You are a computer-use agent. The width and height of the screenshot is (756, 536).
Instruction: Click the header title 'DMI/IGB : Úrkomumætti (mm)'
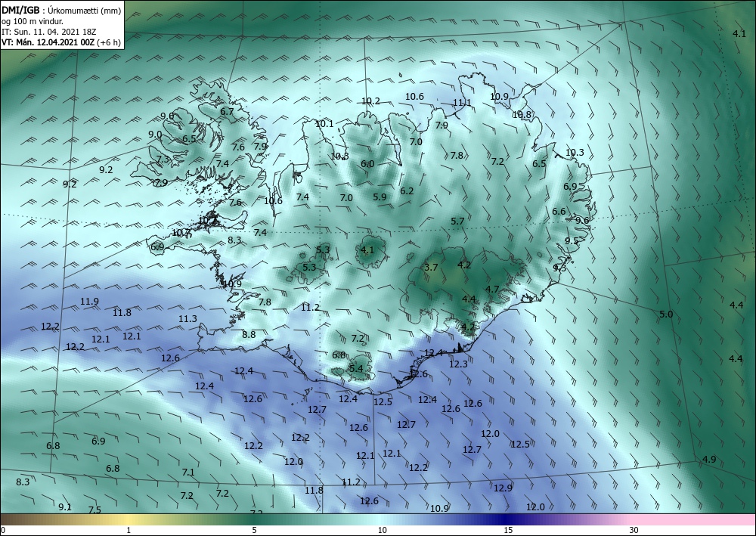point(61,10)
